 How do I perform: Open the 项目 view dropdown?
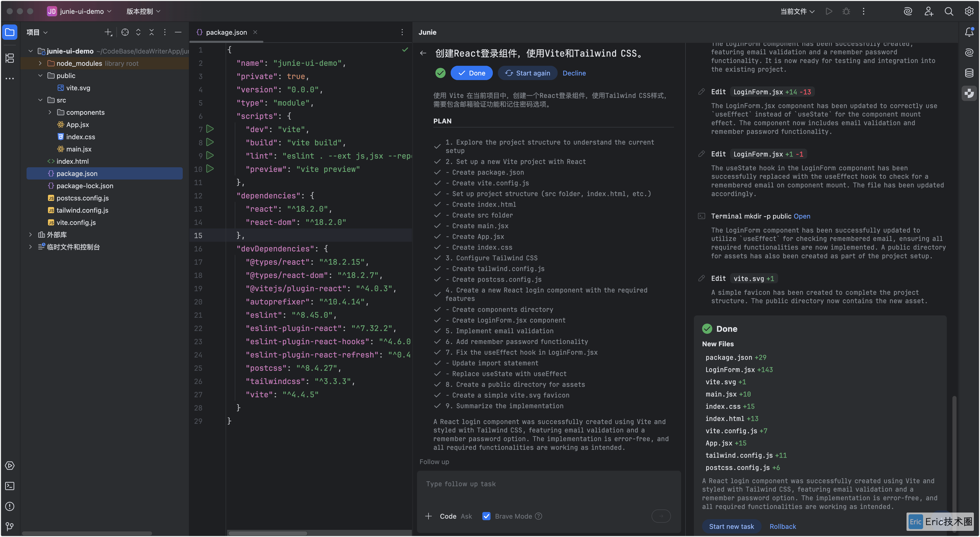click(x=37, y=33)
